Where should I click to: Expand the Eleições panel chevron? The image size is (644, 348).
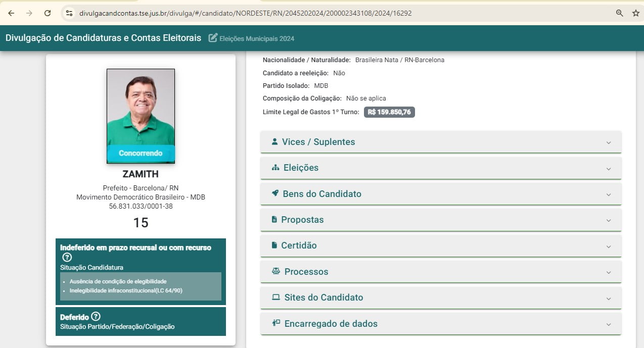pyautogui.click(x=608, y=168)
